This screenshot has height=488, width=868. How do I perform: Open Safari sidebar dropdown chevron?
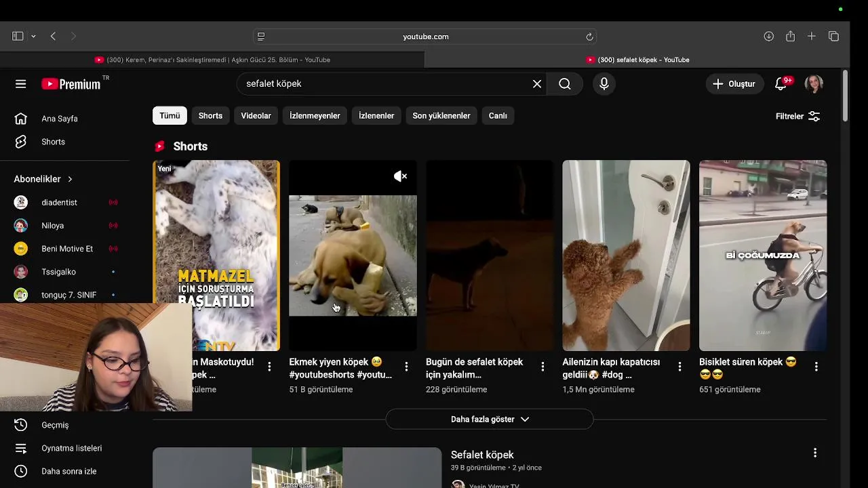[33, 37]
